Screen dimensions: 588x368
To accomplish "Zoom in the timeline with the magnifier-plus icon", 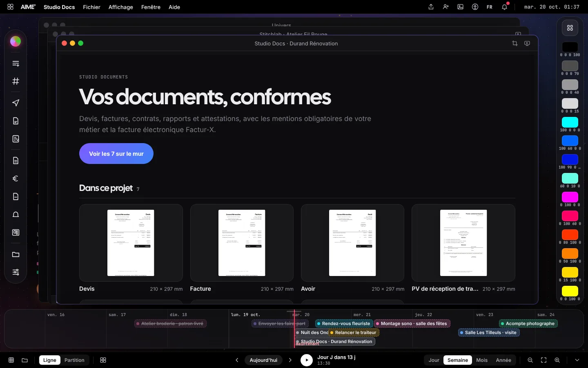I will click(x=557, y=360).
